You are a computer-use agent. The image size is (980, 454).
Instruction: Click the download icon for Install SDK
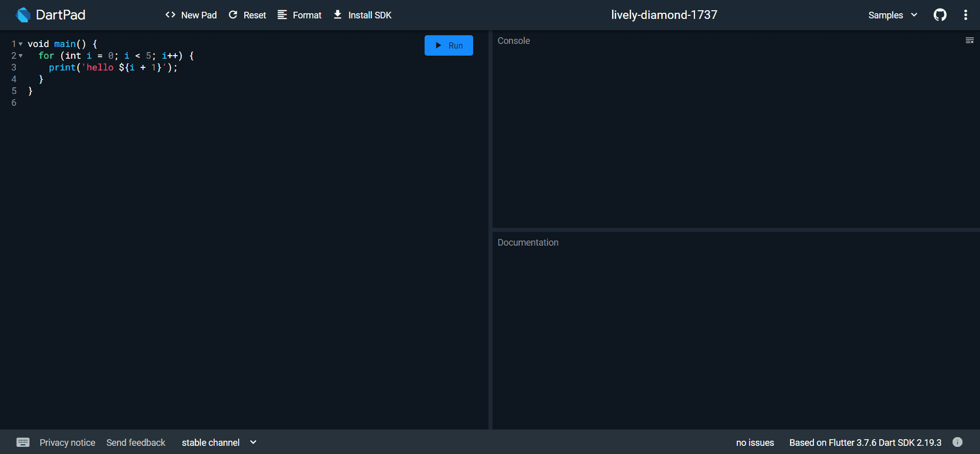click(x=338, y=15)
